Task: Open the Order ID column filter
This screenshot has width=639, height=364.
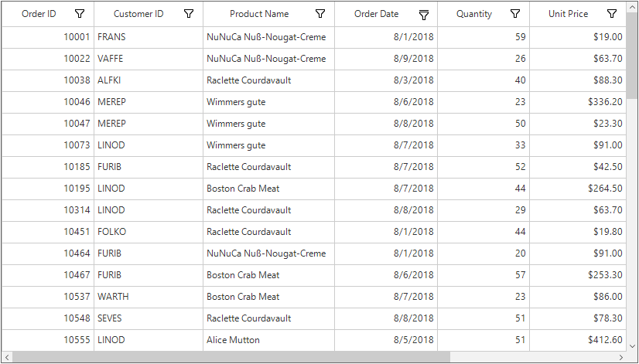Action: (x=80, y=14)
